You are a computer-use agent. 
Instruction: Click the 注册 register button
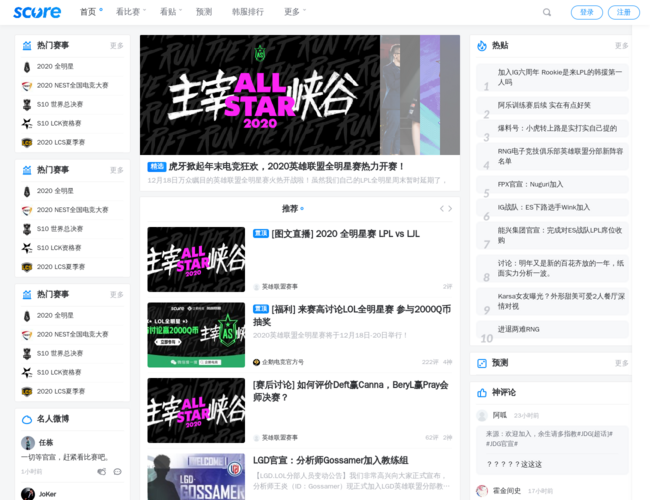623,12
